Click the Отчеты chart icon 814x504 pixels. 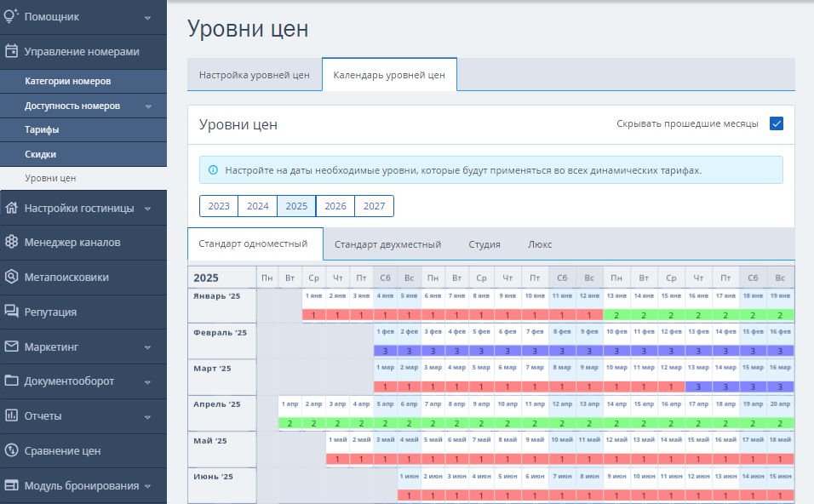[x=11, y=415]
